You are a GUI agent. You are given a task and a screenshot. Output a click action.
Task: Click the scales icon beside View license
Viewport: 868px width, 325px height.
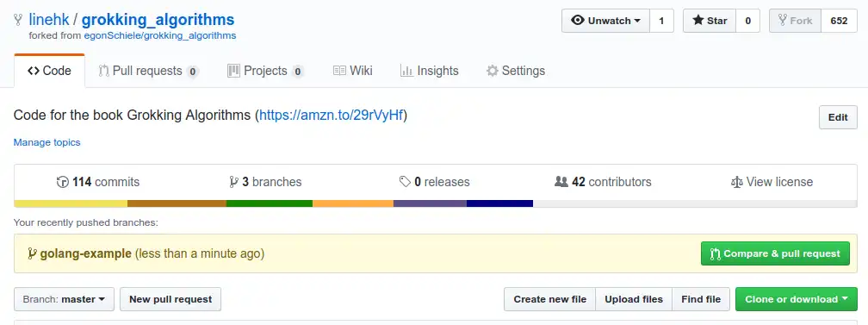737,182
